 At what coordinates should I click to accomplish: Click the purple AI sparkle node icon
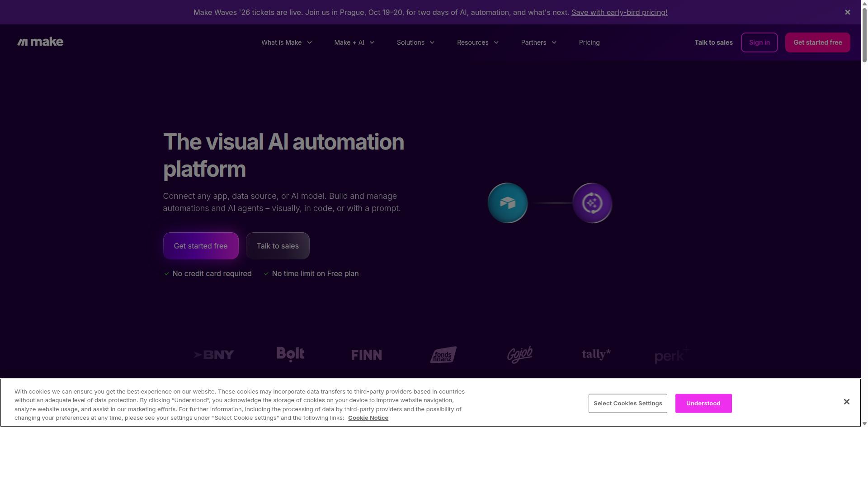(x=592, y=203)
